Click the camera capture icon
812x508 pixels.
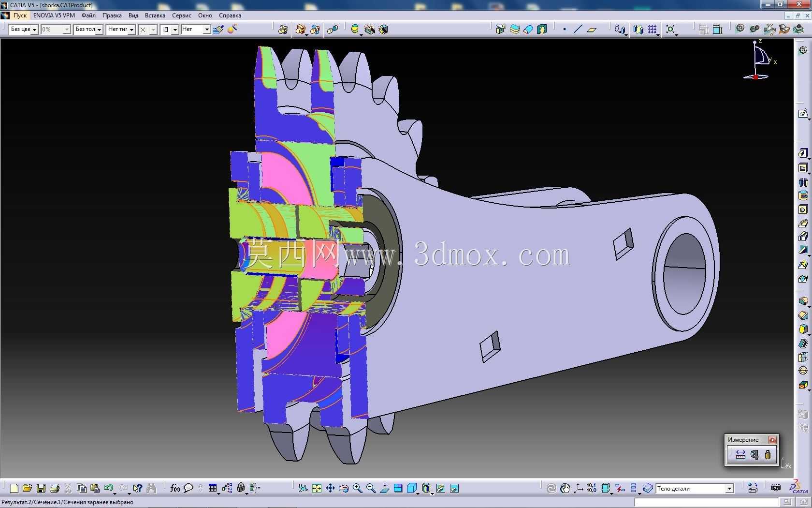coord(776,488)
